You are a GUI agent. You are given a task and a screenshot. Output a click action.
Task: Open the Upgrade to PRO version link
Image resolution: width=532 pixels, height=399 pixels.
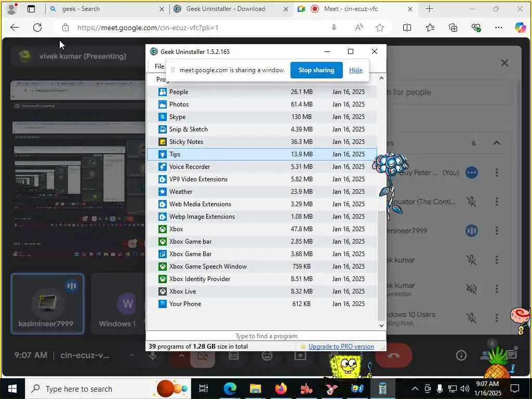click(341, 347)
